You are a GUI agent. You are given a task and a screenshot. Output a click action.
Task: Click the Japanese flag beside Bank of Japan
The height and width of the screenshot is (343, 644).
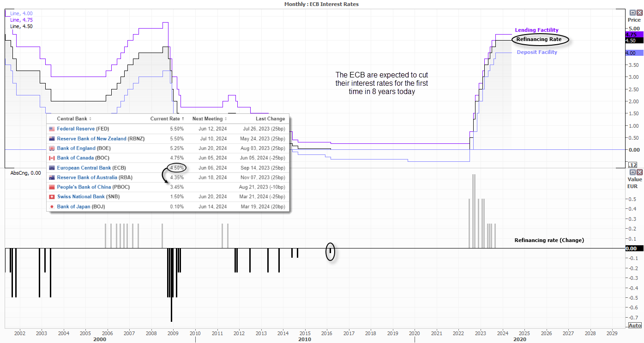[52, 207]
